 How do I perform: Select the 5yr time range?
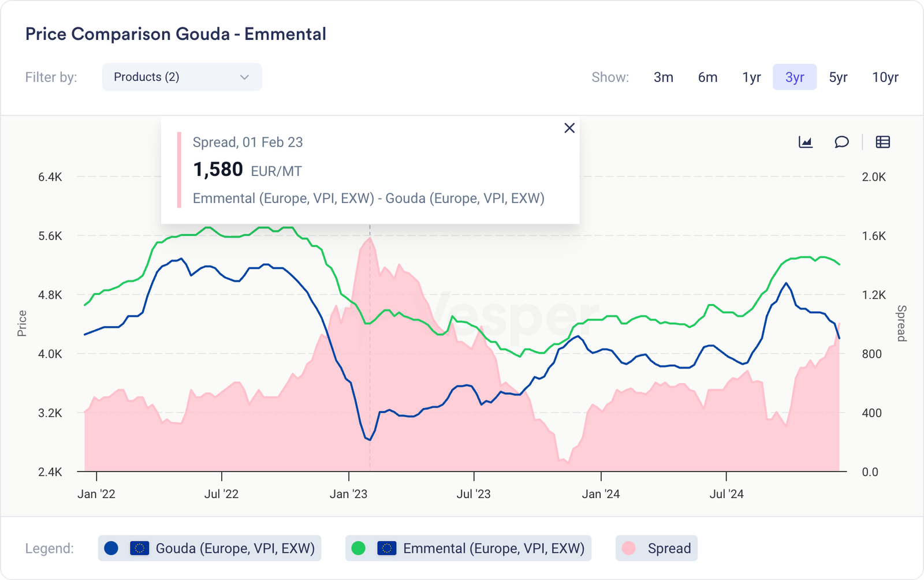coord(838,77)
